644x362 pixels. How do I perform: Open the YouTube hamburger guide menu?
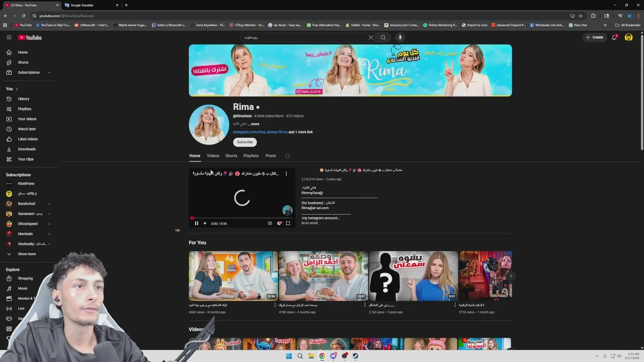tap(9, 37)
